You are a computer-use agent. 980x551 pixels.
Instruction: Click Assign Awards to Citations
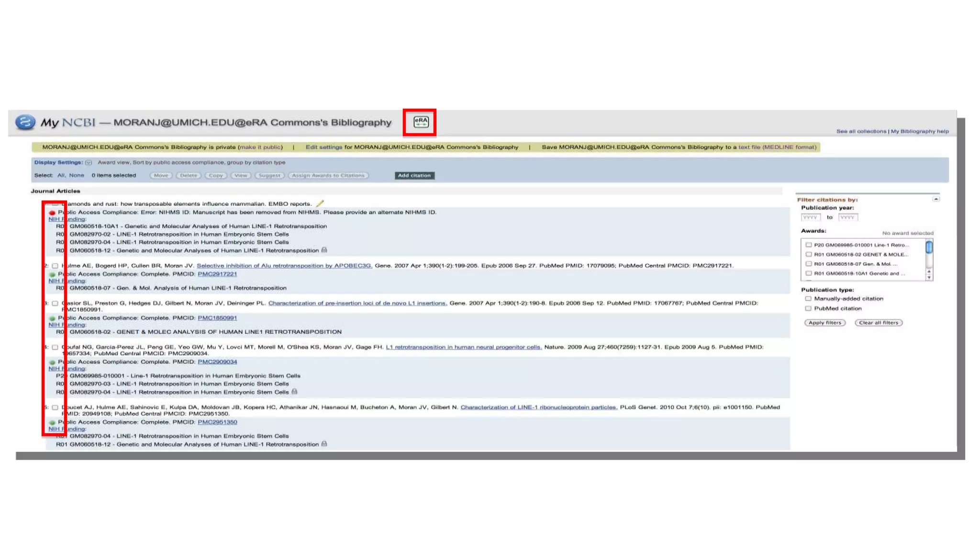pyautogui.click(x=328, y=176)
